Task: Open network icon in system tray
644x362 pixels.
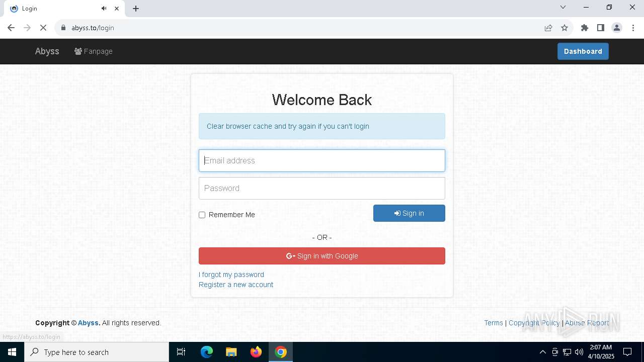Action: click(567, 352)
